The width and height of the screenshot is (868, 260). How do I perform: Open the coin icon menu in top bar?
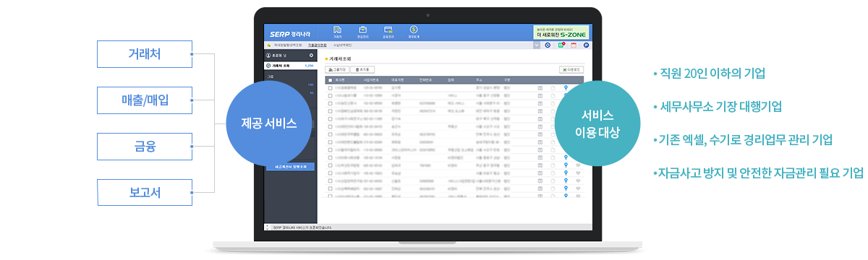pos(413,31)
